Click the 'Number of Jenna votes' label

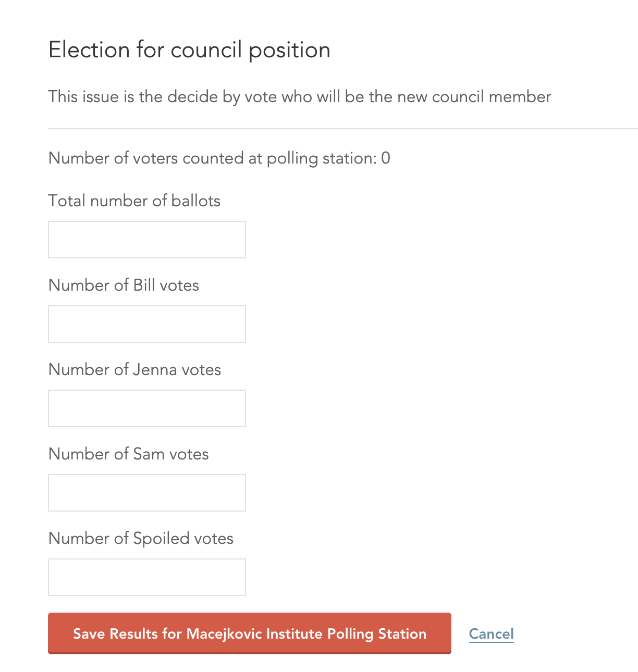135,370
